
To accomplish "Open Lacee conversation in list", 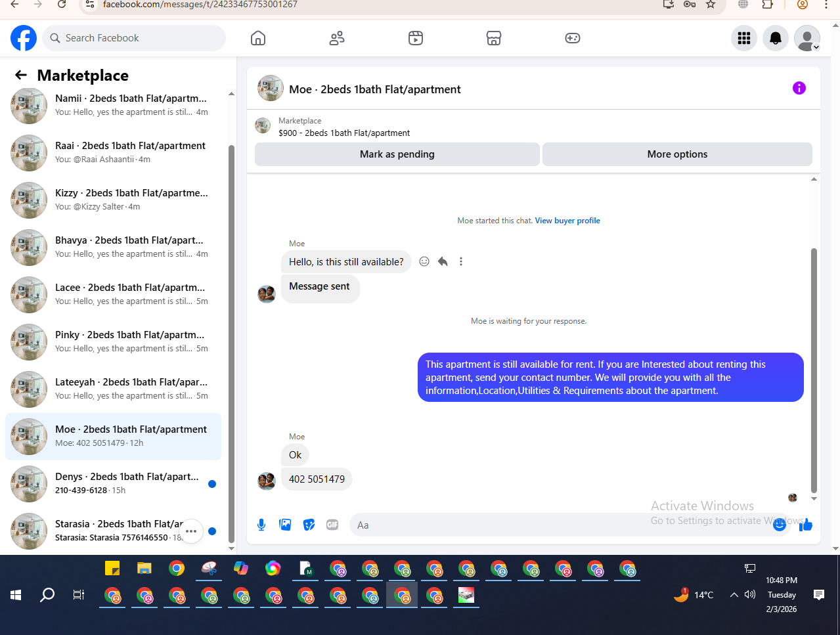I will [x=113, y=295].
